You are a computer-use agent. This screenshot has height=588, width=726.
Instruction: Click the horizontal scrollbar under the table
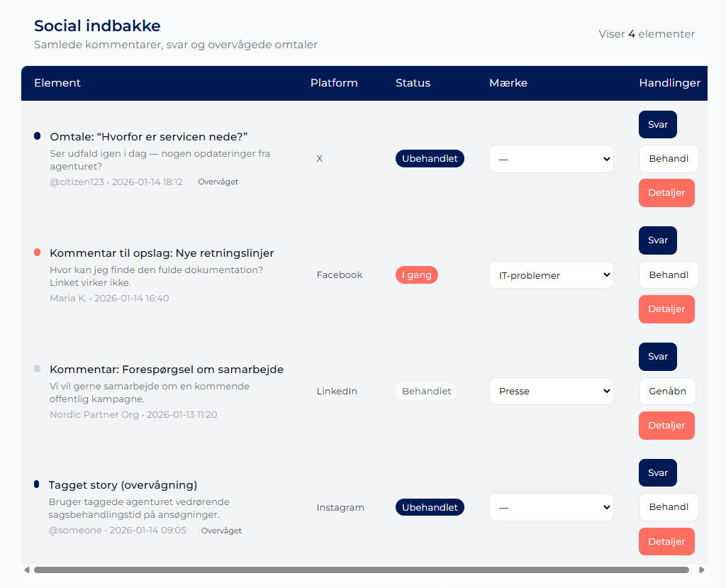[x=361, y=570]
